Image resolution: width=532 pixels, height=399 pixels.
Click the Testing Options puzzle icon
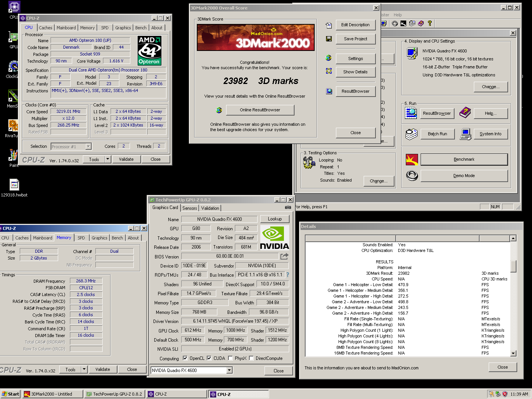[309, 163]
